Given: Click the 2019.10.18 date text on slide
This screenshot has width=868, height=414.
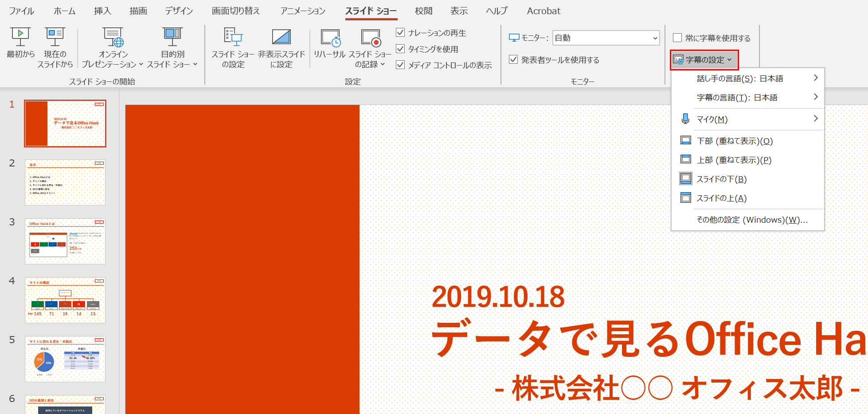Looking at the screenshot, I should click(x=498, y=297).
